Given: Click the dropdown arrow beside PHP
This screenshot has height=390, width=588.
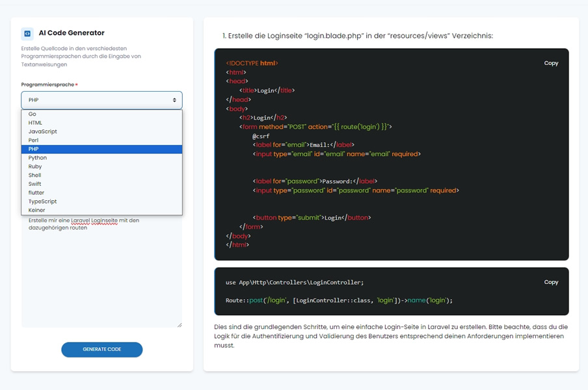Looking at the screenshot, I should point(174,100).
